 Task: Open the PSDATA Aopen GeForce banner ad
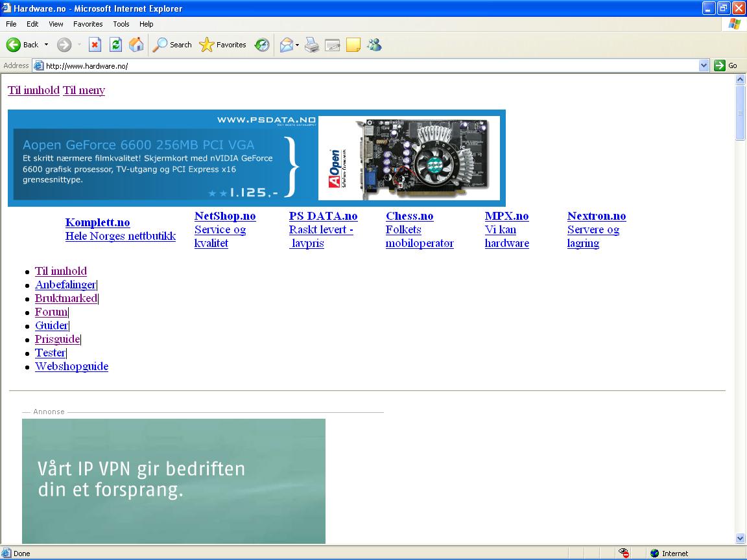click(x=257, y=158)
